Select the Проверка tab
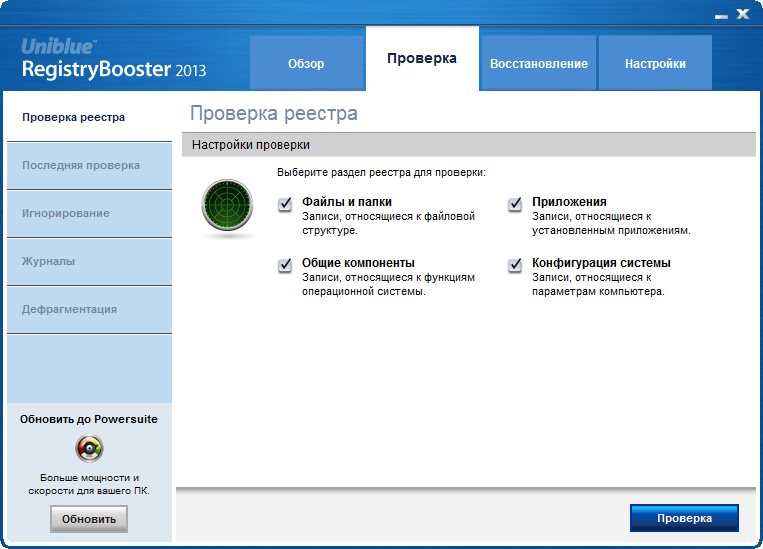 pyautogui.click(x=422, y=59)
